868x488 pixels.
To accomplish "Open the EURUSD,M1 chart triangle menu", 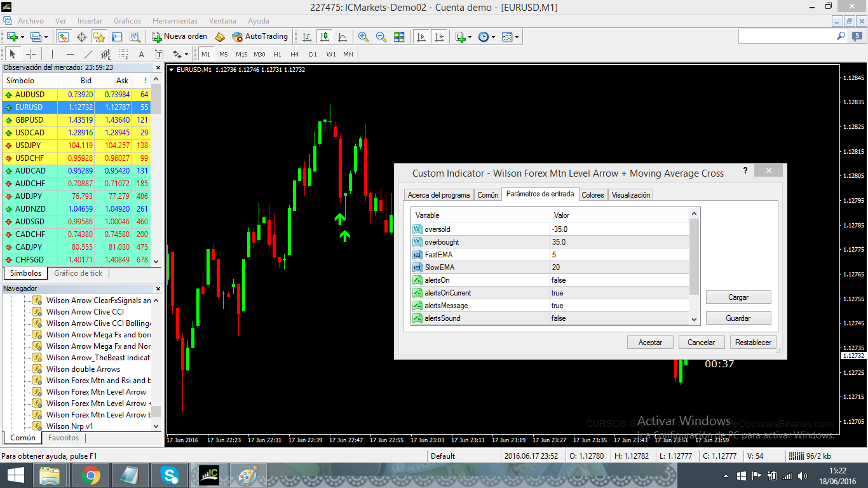I will [171, 70].
